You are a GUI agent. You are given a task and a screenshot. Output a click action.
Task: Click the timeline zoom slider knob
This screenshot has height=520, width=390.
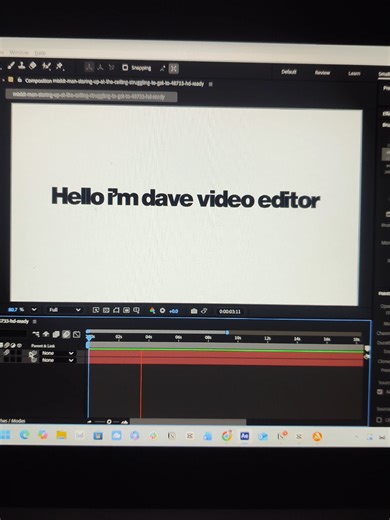109,422
